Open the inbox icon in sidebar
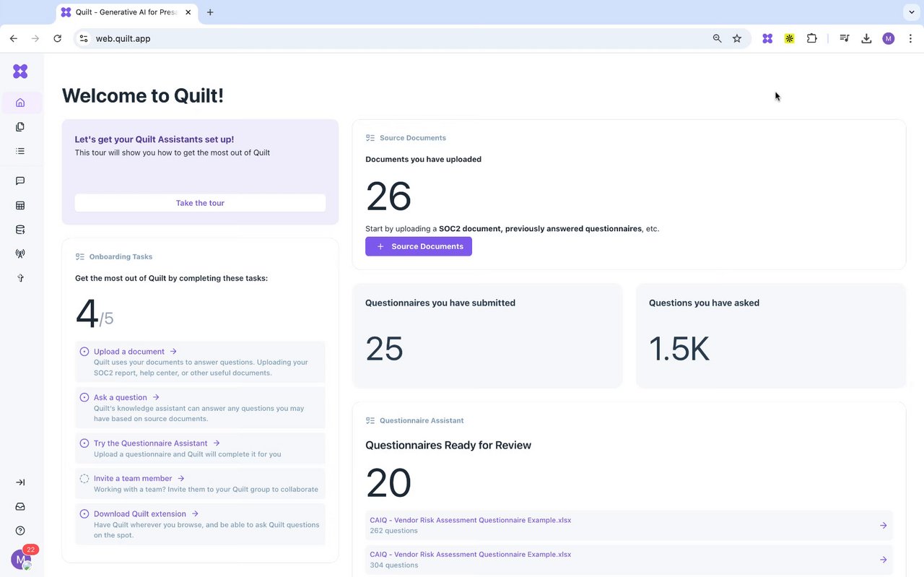The image size is (924, 577). click(20, 507)
